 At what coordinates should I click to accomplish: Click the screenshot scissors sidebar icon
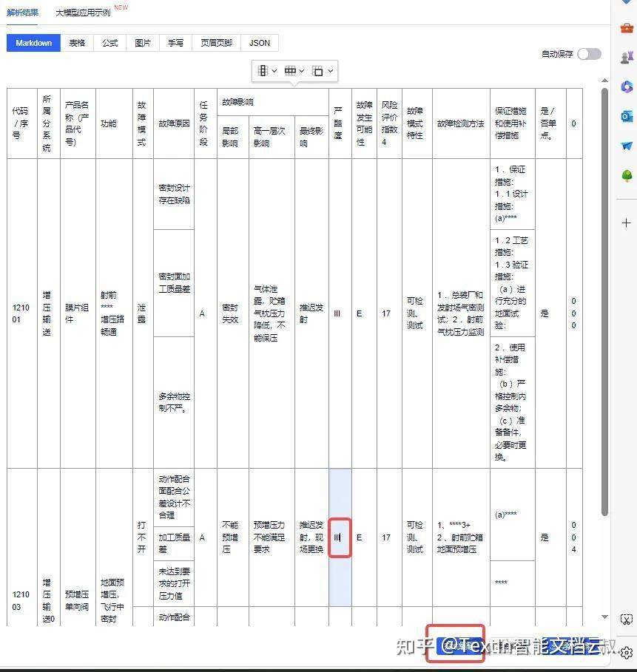click(627, 620)
